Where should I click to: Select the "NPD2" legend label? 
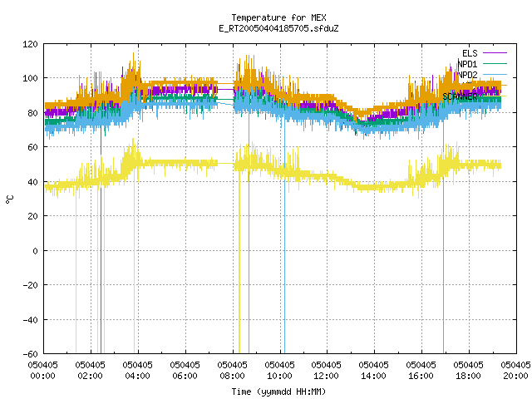[467, 75]
